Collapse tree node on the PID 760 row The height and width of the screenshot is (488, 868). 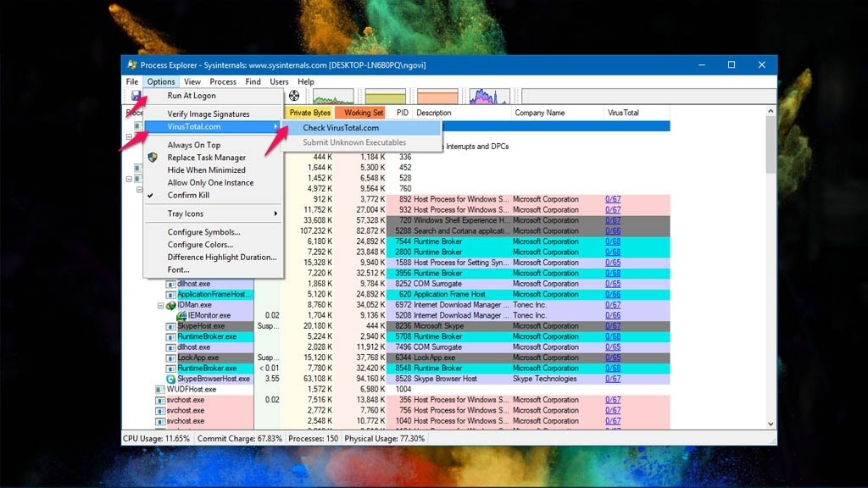point(140,189)
